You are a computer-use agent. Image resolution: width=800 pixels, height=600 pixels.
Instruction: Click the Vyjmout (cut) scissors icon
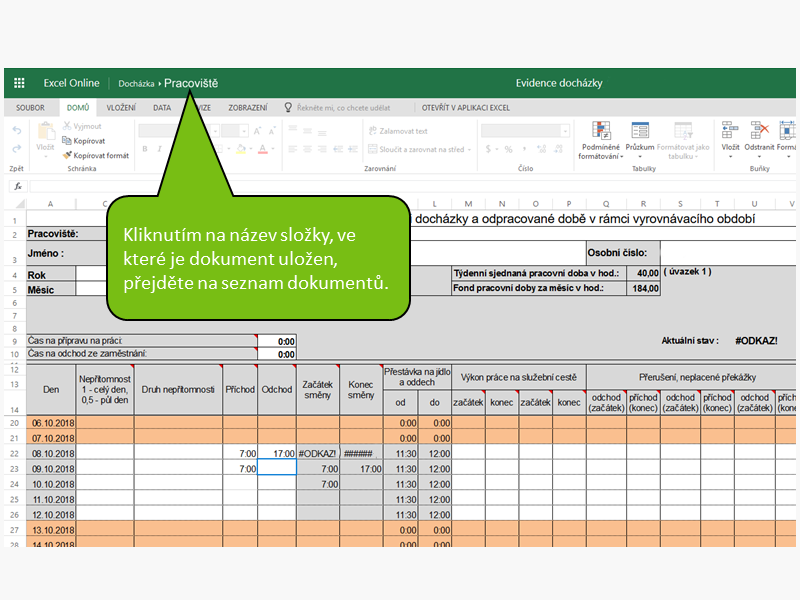[67, 126]
